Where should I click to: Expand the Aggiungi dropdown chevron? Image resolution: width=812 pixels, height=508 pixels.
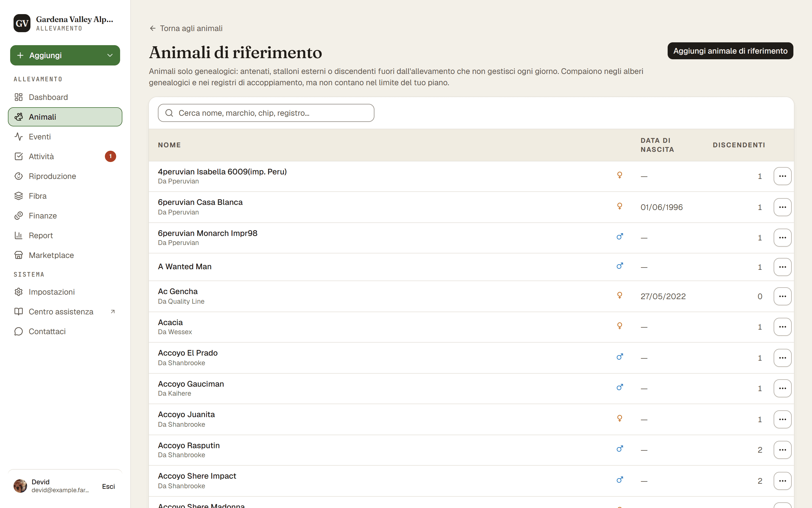(110, 55)
